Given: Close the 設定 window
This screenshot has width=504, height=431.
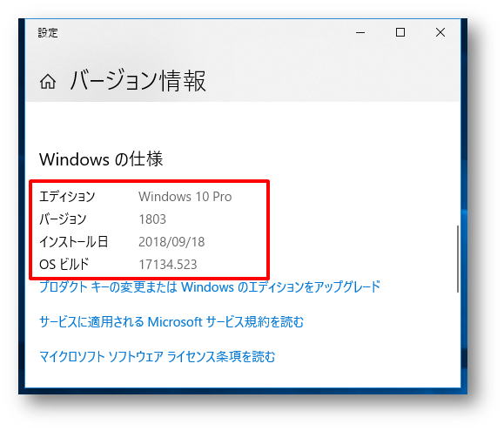Looking at the screenshot, I should coord(440,32).
